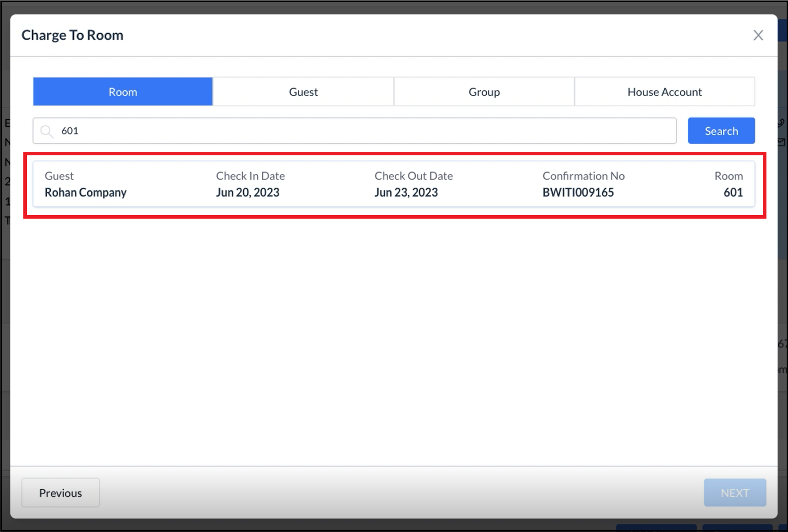Click the magnifying glass search icon
Viewport: 788px width, 532px height.
(47, 131)
